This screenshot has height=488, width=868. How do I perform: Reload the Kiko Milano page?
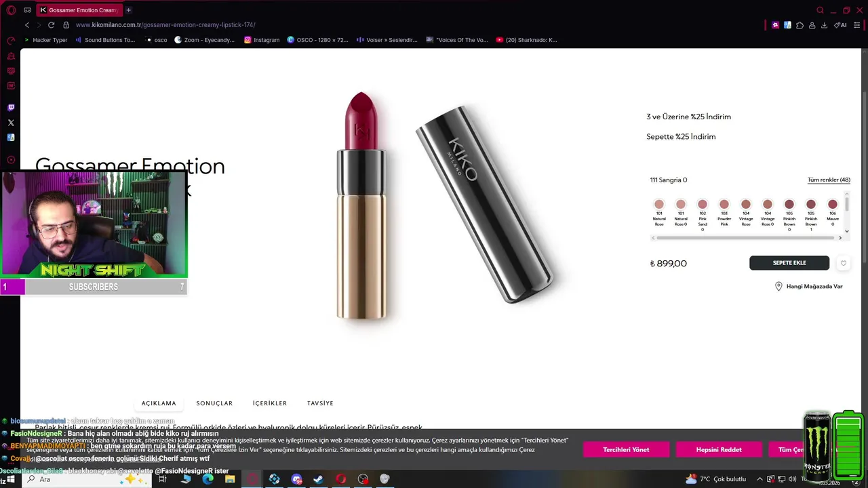51,25
